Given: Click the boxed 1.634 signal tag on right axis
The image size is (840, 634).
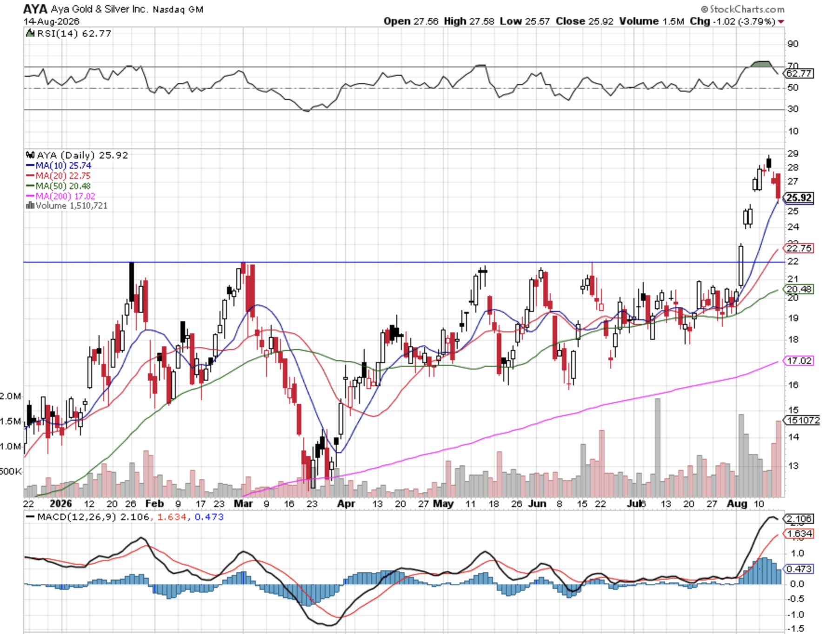Looking at the screenshot, I should click(799, 534).
